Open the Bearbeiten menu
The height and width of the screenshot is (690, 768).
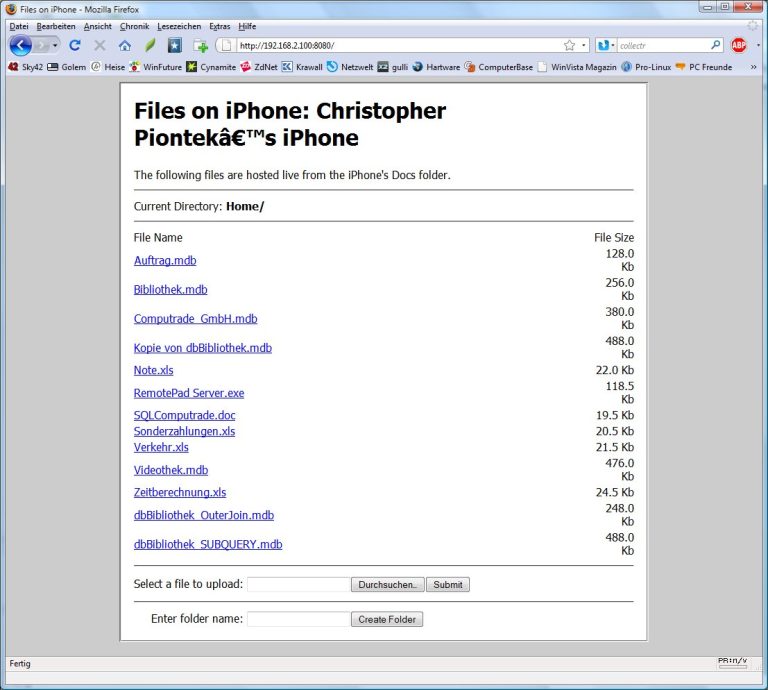[x=56, y=26]
